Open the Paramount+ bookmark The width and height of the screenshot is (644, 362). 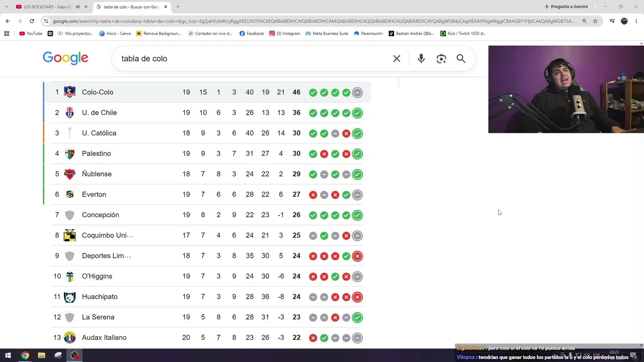coord(369,34)
